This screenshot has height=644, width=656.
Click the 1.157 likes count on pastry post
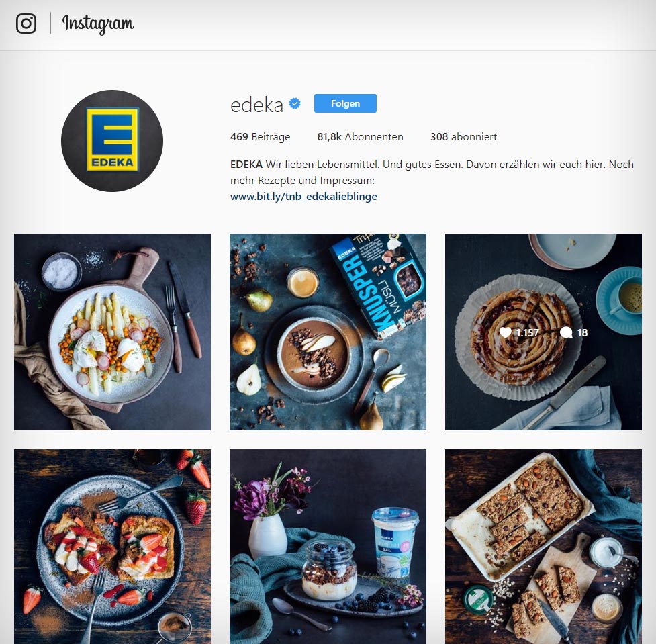(x=527, y=333)
